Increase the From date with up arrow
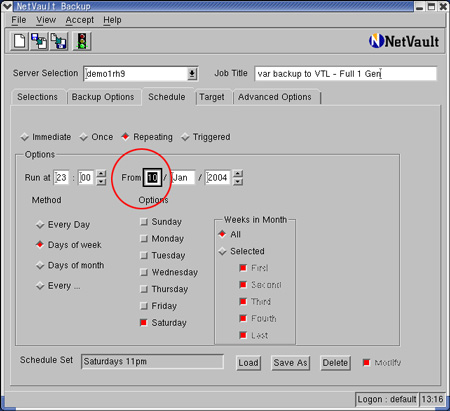The image size is (450, 411). pyautogui.click(x=238, y=174)
